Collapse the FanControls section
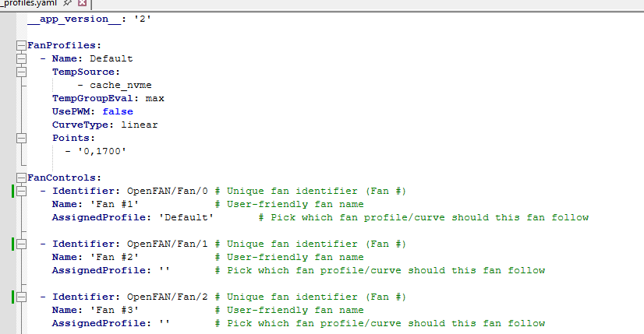The image size is (644, 334). 21,178
